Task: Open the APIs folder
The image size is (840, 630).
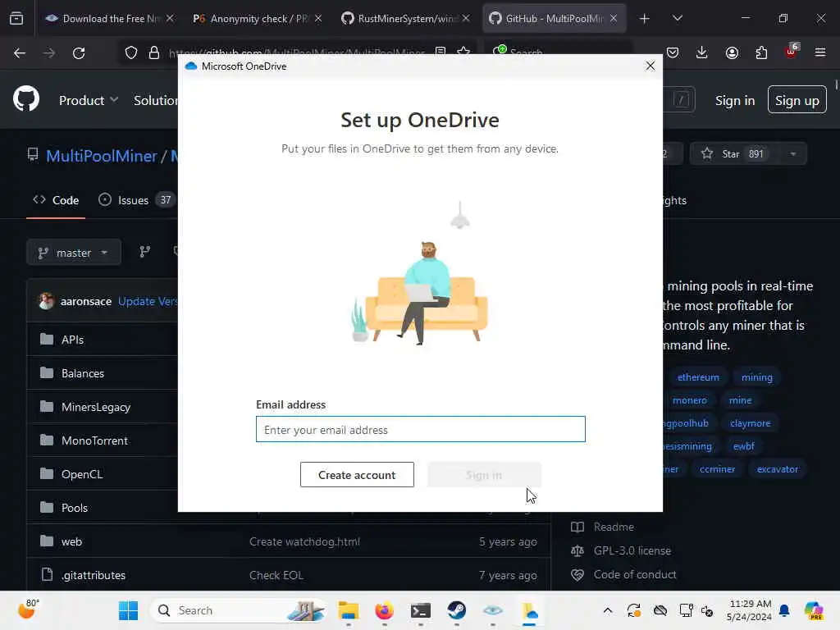Action: 72,340
